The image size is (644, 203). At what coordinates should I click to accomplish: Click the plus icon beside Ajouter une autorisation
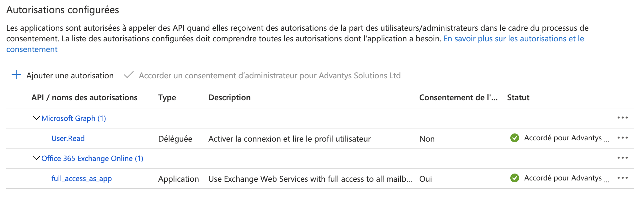pyautogui.click(x=16, y=75)
